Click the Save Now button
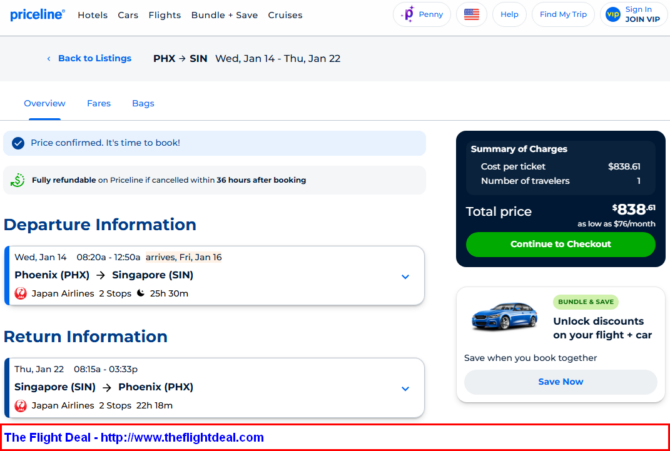The width and height of the screenshot is (670, 451). point(561,382)
